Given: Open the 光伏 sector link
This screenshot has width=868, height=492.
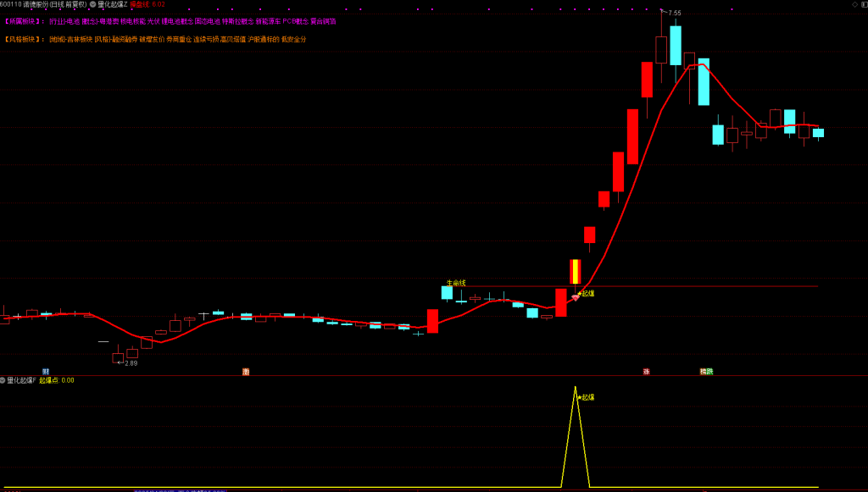Looking at the screenshot, I should click(x=153, y=21).
